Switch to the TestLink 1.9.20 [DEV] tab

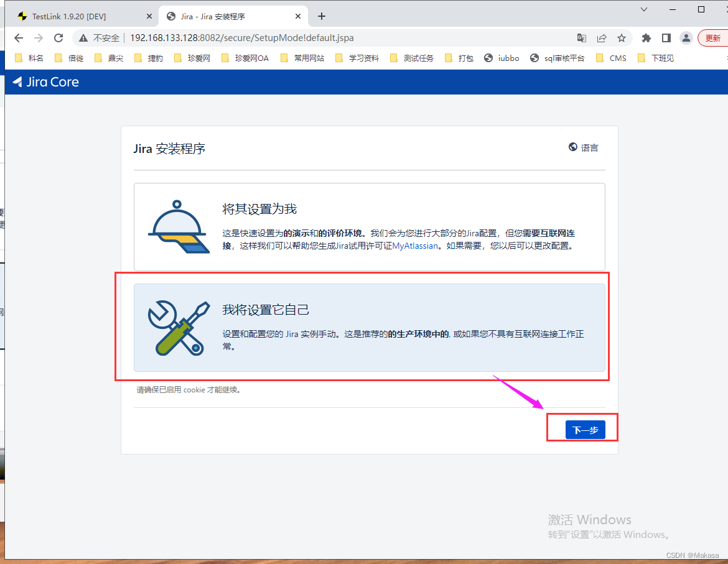pyautogui.click(x=85, y=16)
